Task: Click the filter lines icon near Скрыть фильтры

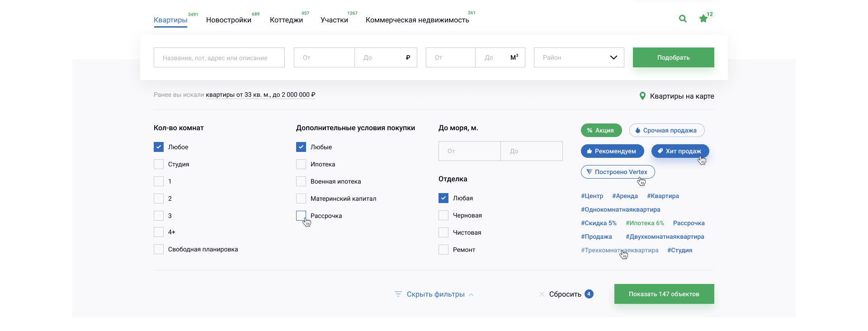Action: pos(398,294)
